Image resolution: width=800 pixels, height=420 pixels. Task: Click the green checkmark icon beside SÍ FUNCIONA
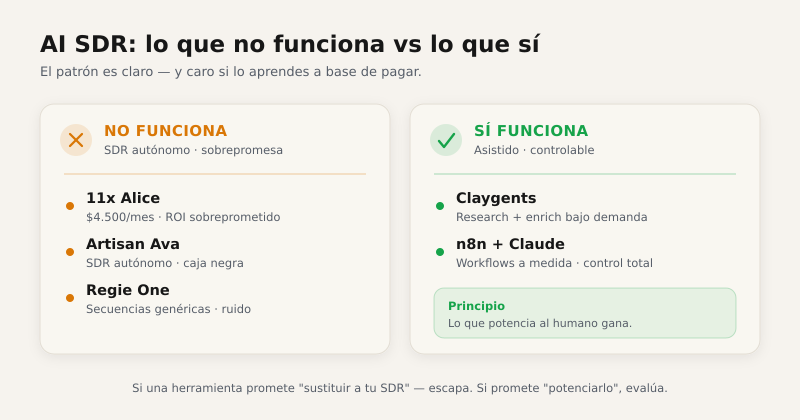(446, 140)
